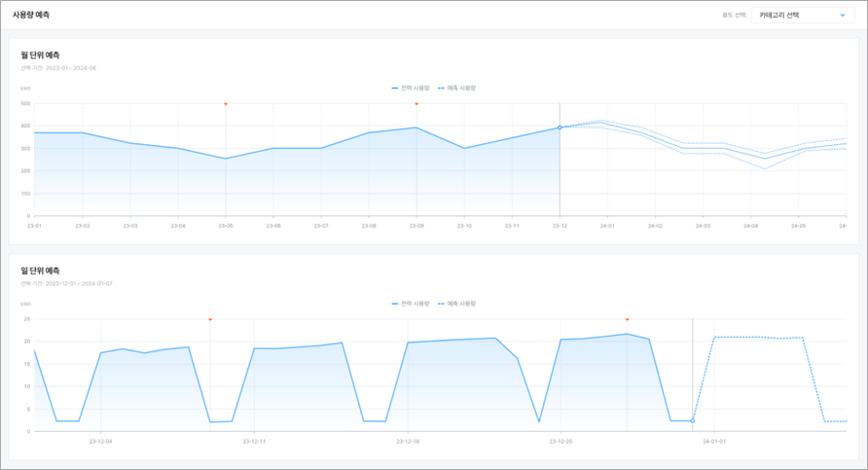The height and width of the screenshot is (470, 868).
Task: Toggle 전력 사용량 legend in daily chart
Action: click(x=411, y=304)
